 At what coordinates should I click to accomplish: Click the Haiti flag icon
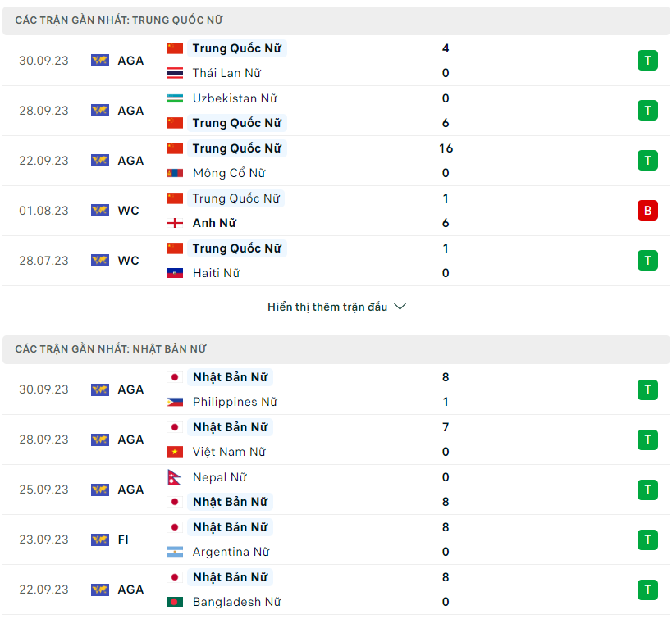click(175, 273)
